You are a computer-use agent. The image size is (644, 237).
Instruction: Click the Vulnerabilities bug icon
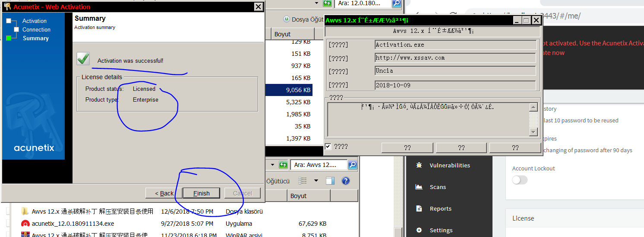point(419,165)
